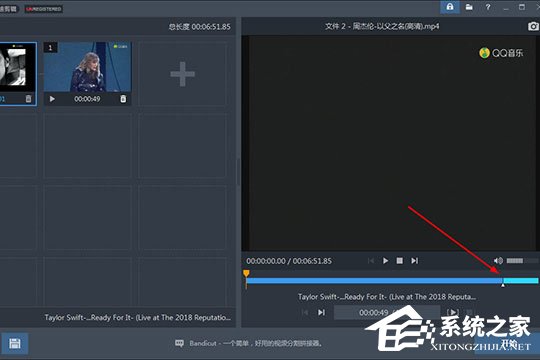The image size is (540, 360).
Task: Click the Taylor Swift filename under the timeline
Action: pos(387,297)
